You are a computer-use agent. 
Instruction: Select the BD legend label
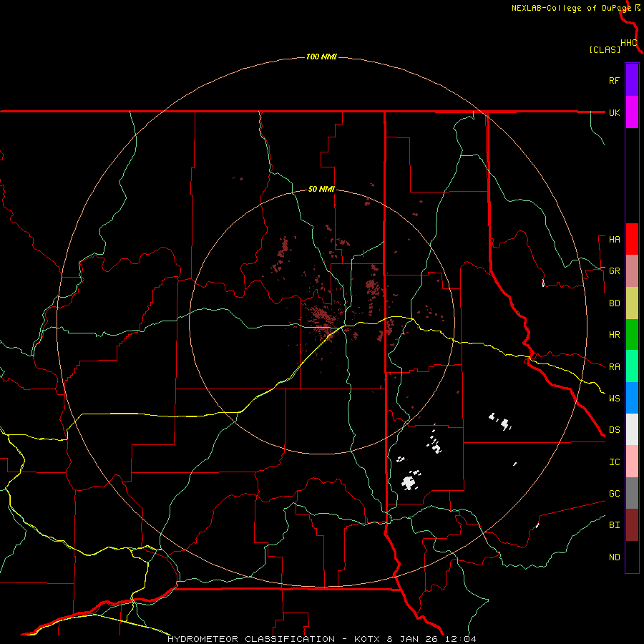pyautogui.click(x=614, y=303)
